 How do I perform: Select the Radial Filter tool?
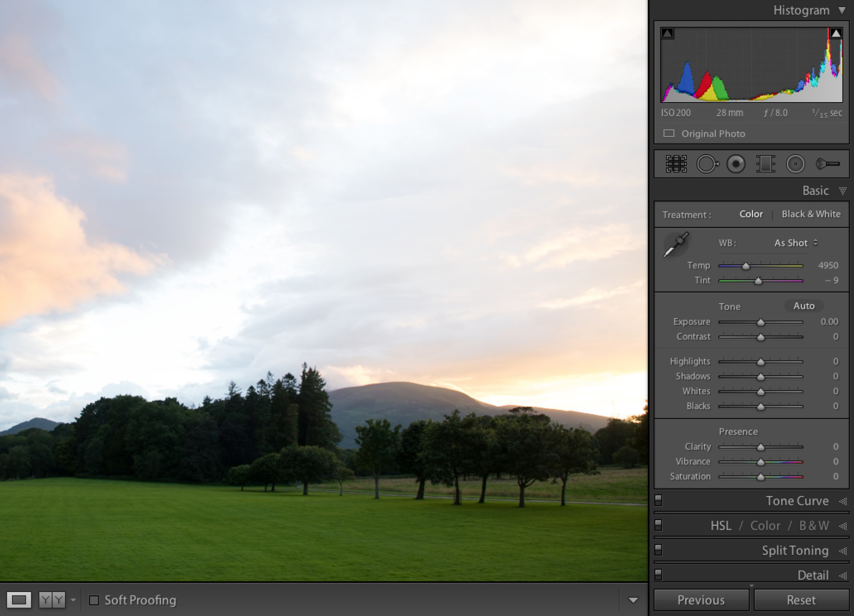tap(795, 164)
